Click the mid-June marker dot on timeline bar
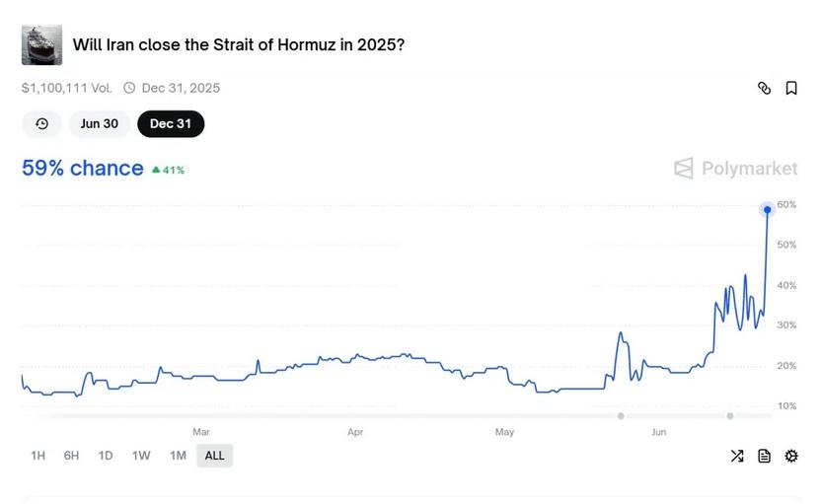The height and width of the screenshot is (504, 821). click(x=730, y=416)
